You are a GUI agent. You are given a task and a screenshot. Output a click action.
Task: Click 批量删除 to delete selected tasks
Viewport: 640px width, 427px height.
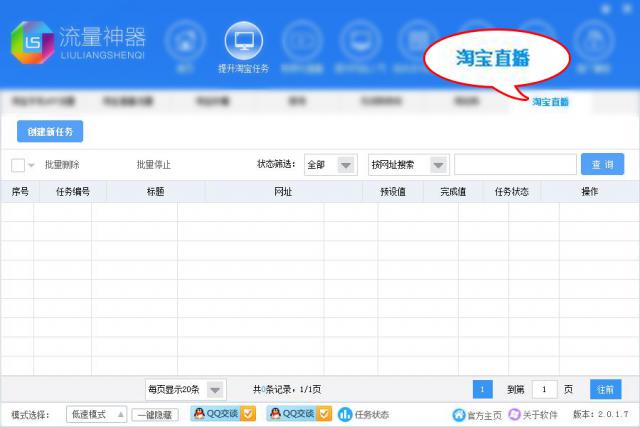pyautogui.click(x=62, y=165)
